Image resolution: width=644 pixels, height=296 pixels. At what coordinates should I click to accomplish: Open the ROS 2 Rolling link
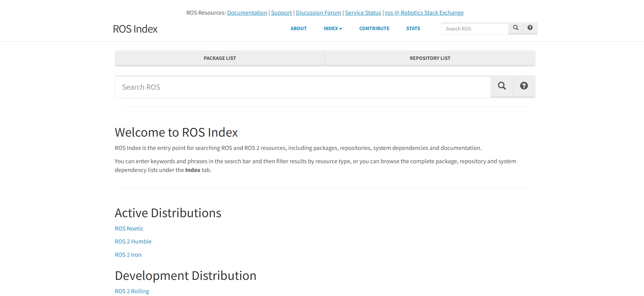(x=132, y=291)
